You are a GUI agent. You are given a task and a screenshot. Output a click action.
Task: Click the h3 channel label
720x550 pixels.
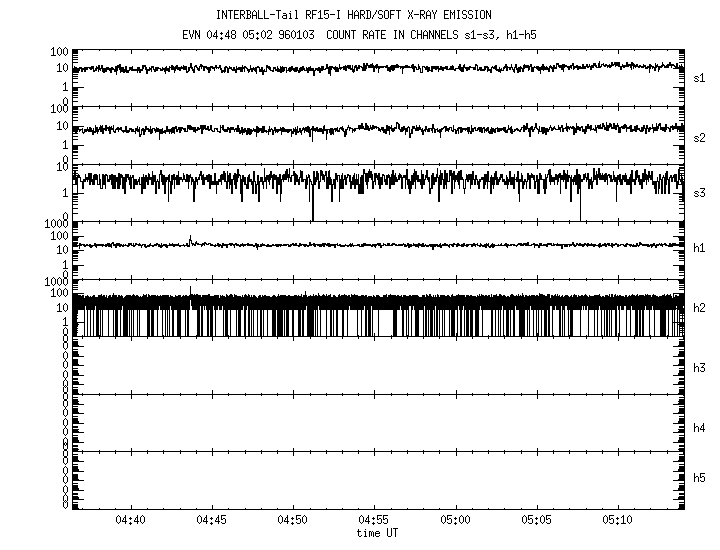pos(699,369)
